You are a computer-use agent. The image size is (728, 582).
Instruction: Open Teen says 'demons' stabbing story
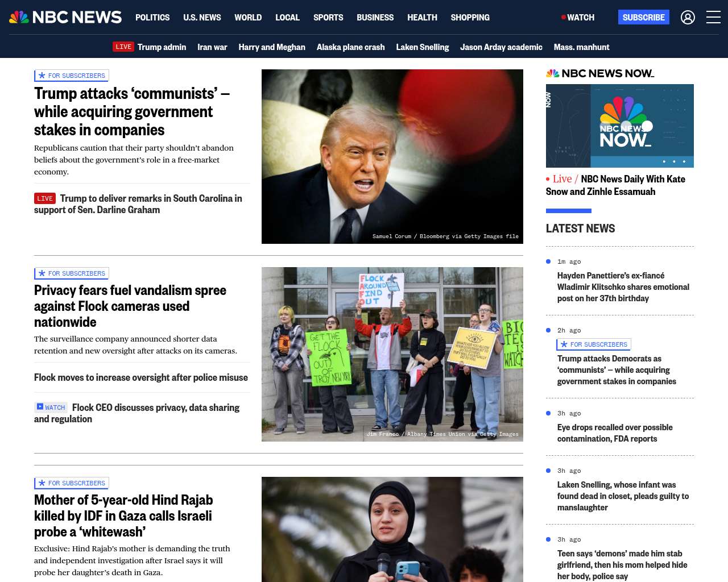622,565
